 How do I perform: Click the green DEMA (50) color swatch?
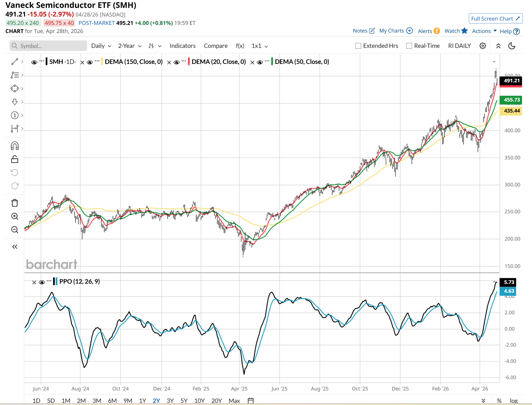272,62
